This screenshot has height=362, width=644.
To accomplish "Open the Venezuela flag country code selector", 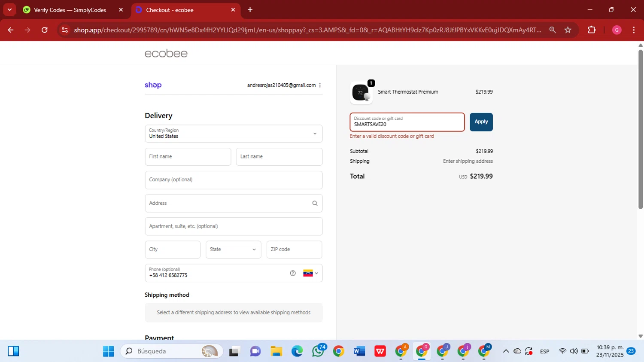I will (x=310, y=273).
